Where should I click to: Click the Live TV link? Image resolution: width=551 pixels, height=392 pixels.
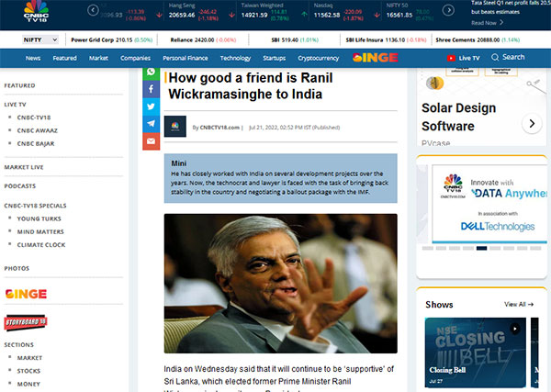tap(469, 58)
